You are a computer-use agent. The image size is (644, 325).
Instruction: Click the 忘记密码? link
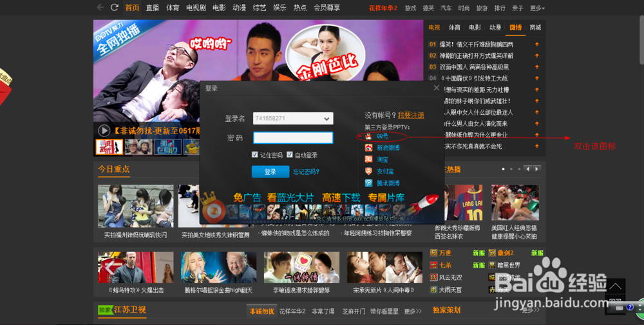point(307,172)
